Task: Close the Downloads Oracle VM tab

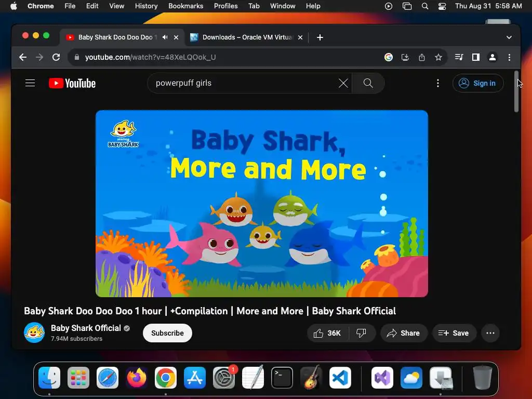Action: tap(300, 37)
